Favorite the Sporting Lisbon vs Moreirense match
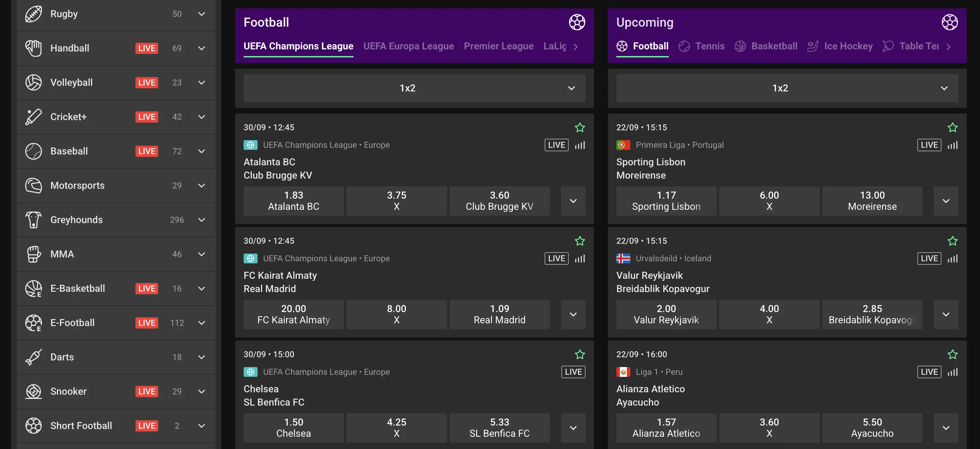Viewport: 980px width, 449px height. [x=952, y=127]
